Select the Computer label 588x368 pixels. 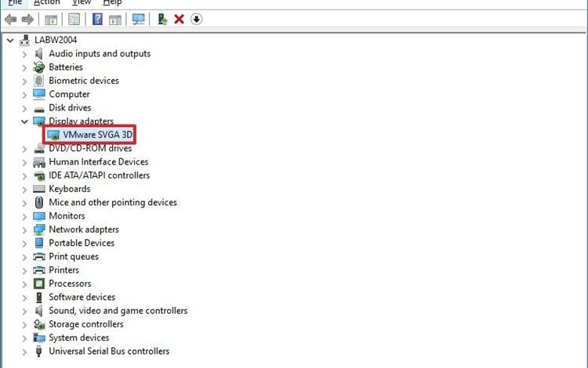click(x=69, y=94)
